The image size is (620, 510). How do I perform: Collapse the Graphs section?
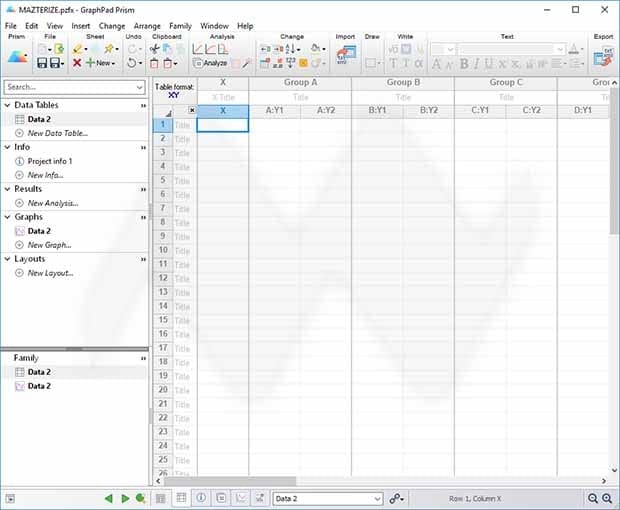click(x=7, y=217)
